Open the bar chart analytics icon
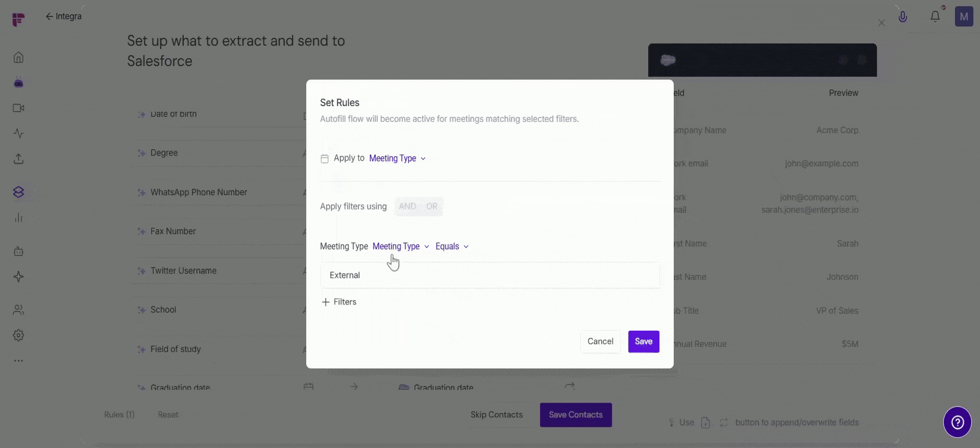This screenshot has height=448, width=980. pos(18,217)
